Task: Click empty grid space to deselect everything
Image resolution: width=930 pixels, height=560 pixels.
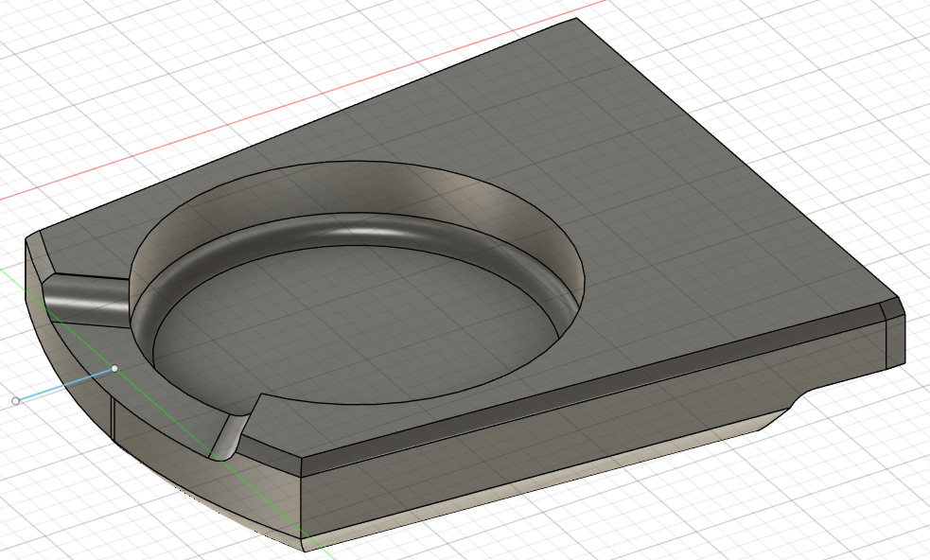Action: tap(771, 504)
